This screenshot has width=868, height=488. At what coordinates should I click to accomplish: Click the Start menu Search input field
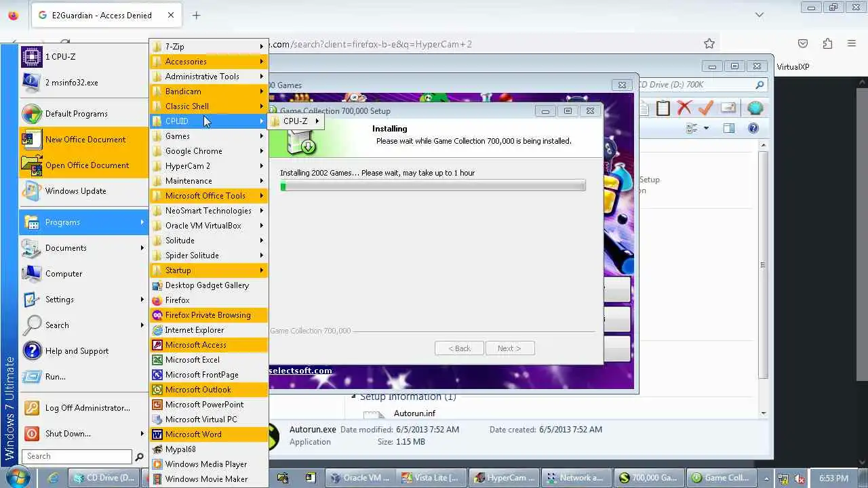[77, 457]
